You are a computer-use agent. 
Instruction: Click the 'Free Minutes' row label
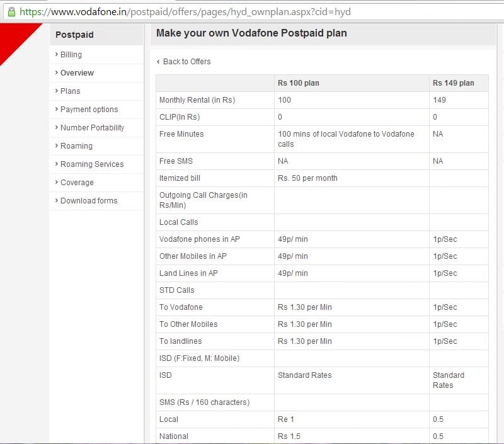point(181,134)
